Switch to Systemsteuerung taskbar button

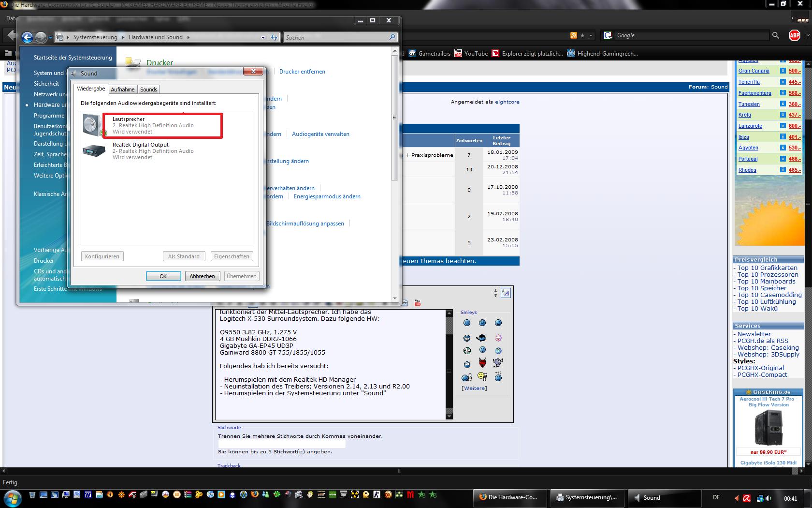pyautogui.click(x=587, y=497)
